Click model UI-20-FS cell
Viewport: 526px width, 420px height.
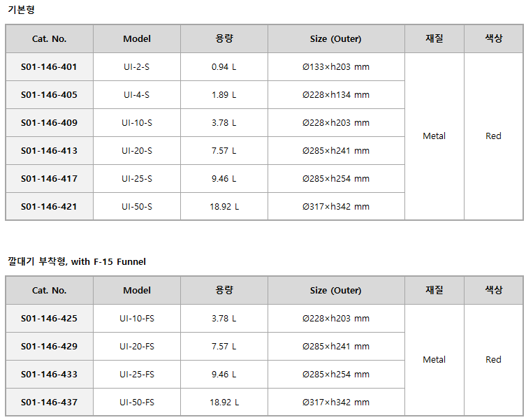(x=137, y=346)
